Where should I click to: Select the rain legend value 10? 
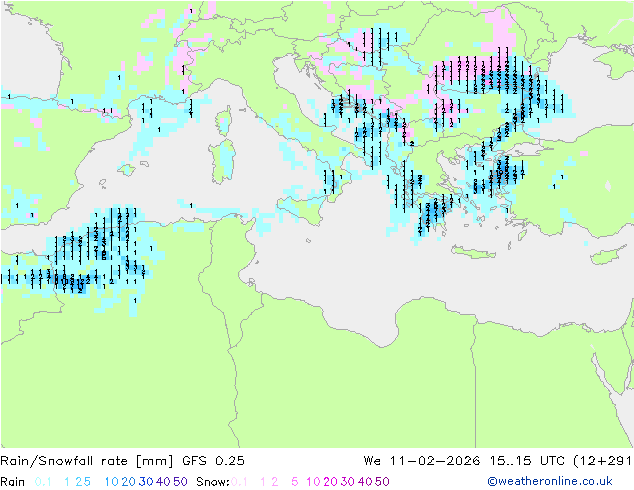[111, 482]
